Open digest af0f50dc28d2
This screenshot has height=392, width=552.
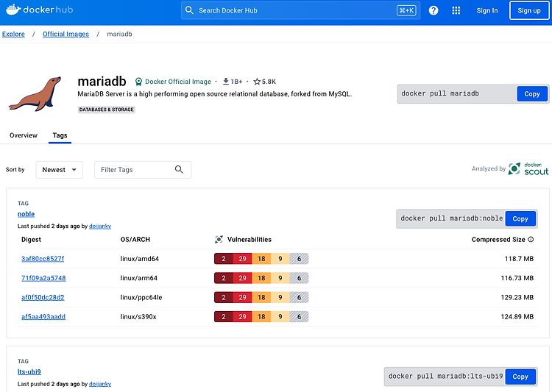43,297
